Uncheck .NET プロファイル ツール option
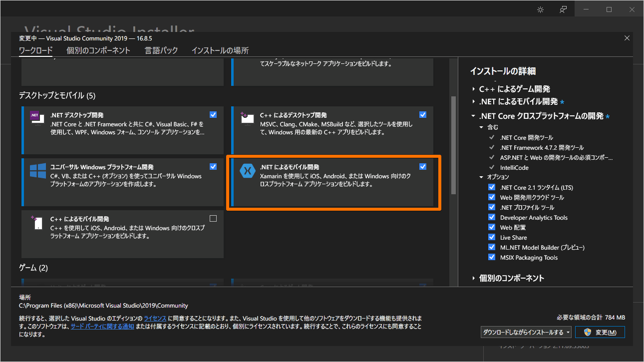The height and width of the screenshot is (362, 644). tap(492, 207)
